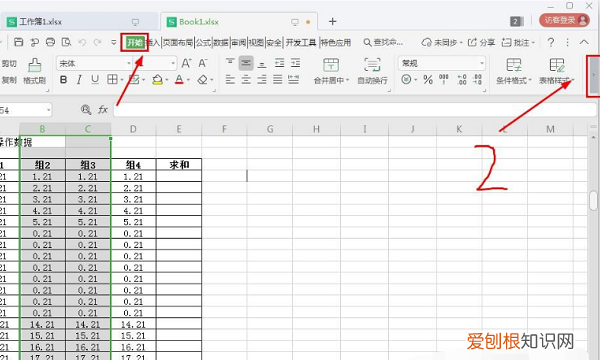This screenshot has height=360, width=600.
Task: Click the thousands separator icon
Action: pos(444,80)
